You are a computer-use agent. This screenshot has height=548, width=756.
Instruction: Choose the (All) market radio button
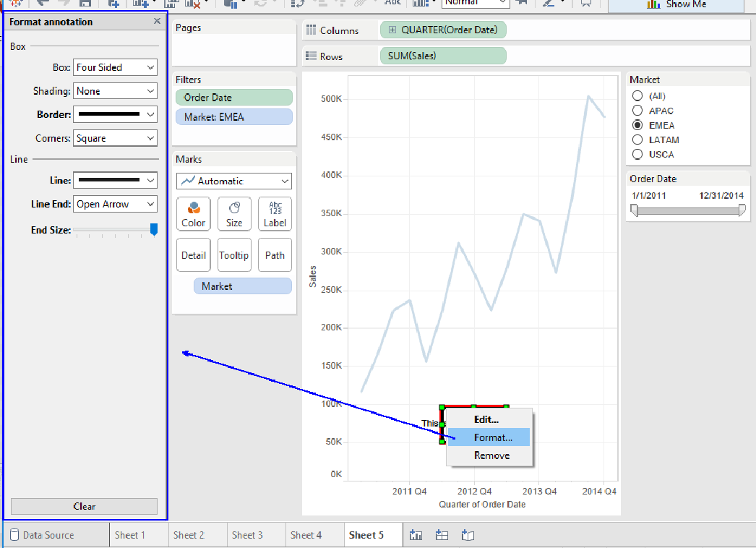(637, 95)
